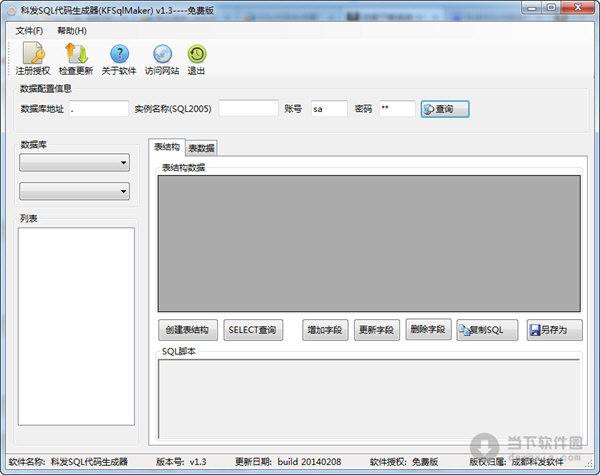Click the 查询 query button
Image resolution: width=600 pixels, height=475 pixels.
point(445,109)
